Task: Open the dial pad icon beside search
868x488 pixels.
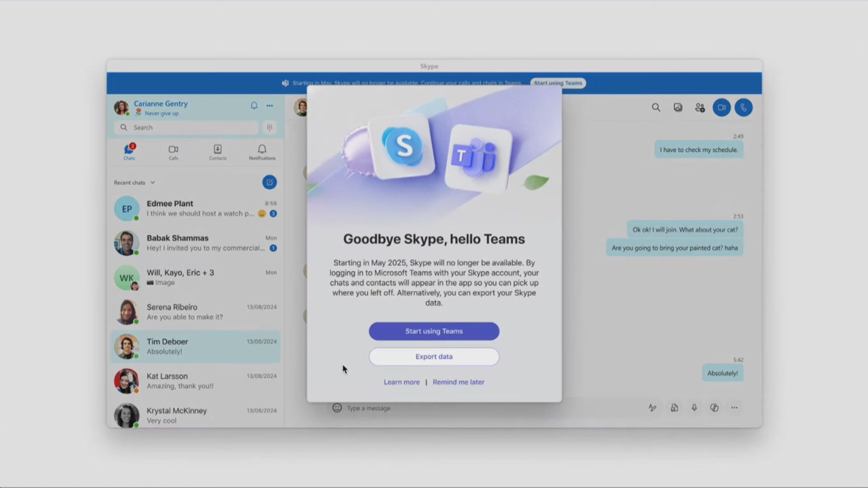Action: click(269, 127)
